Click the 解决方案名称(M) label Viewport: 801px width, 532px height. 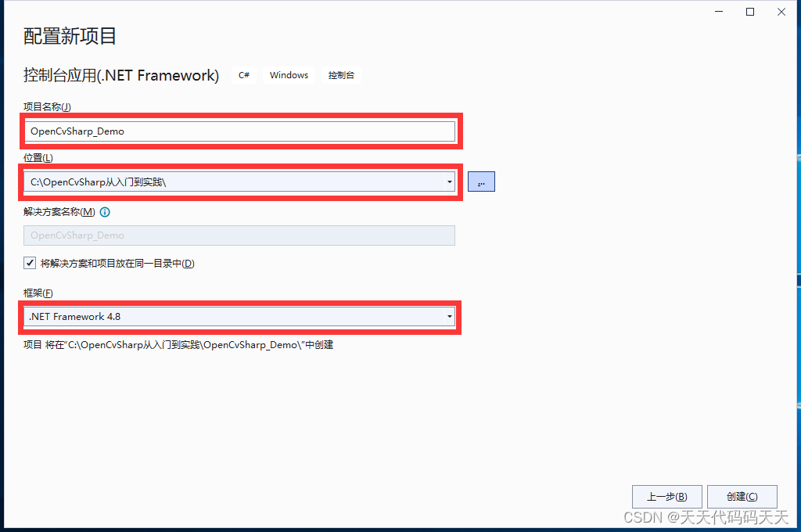click(x=59, y=212)
